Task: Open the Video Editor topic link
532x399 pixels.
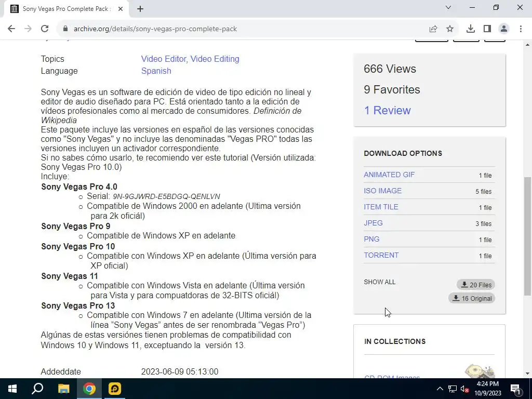Action: (164, 59)
